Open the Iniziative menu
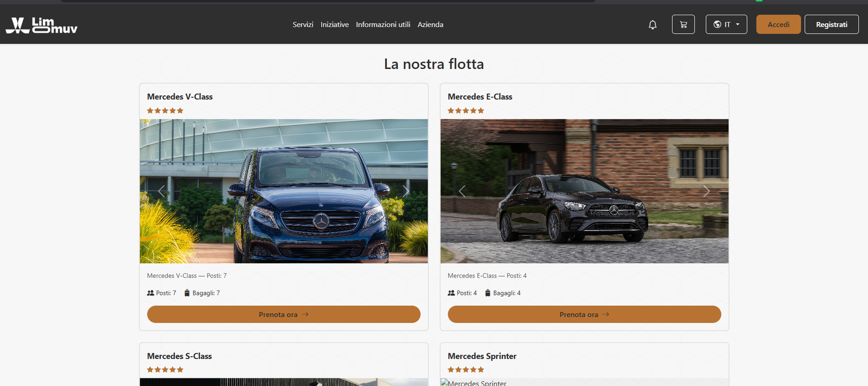 pyautogui.click(x=335, y=24)
